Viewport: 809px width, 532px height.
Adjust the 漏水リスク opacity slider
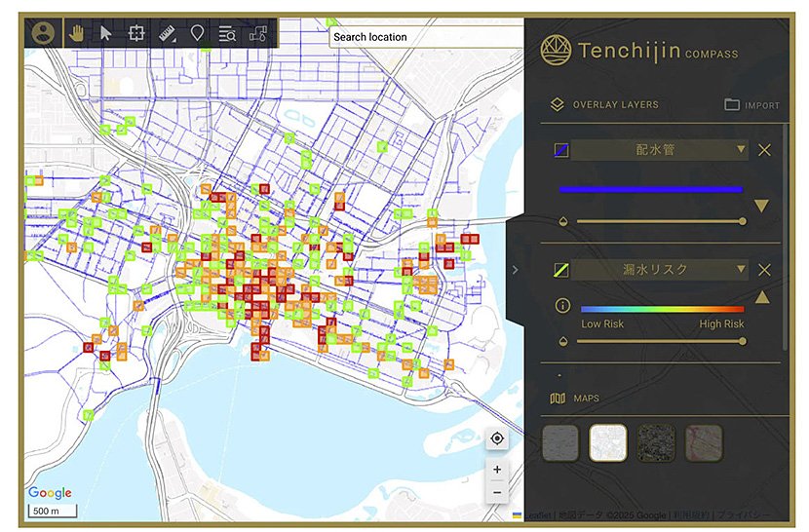[x=662, y=341]
